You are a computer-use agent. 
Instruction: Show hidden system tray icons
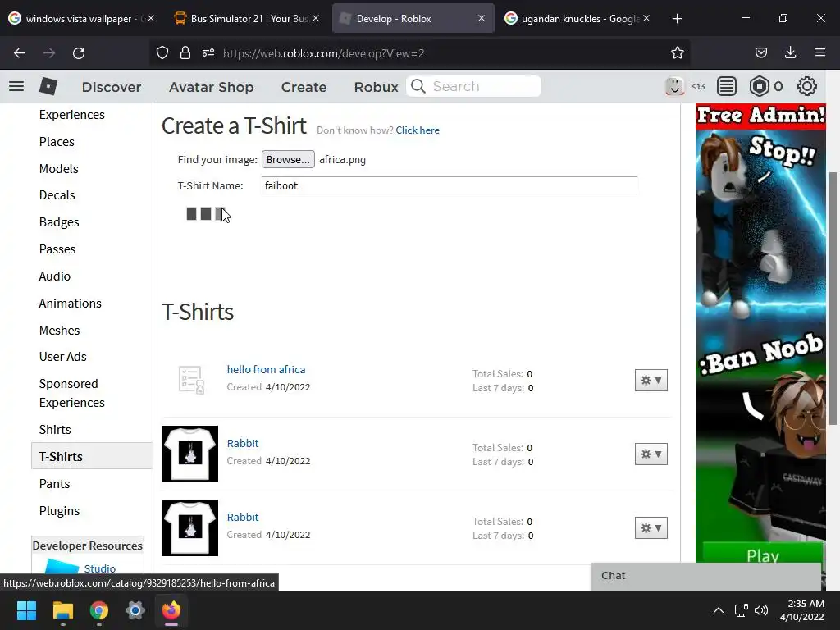pyautogui.click(x=719, y=610)
